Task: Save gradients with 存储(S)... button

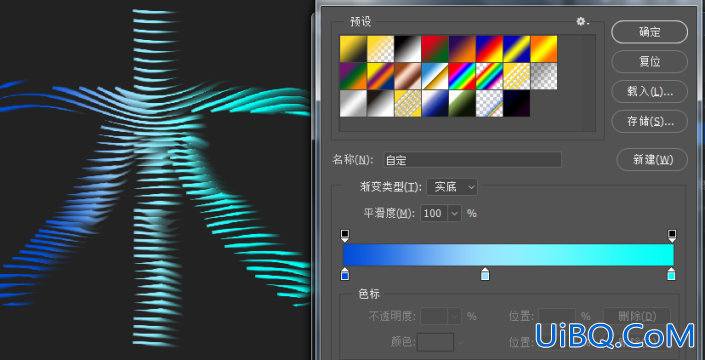Action: 650,121
